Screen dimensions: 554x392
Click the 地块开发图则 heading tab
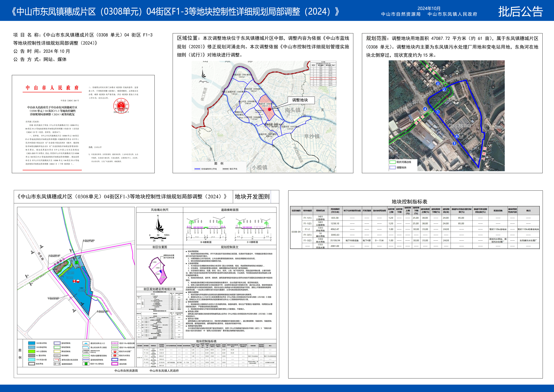pyautogui.click(x=252, y=196)
